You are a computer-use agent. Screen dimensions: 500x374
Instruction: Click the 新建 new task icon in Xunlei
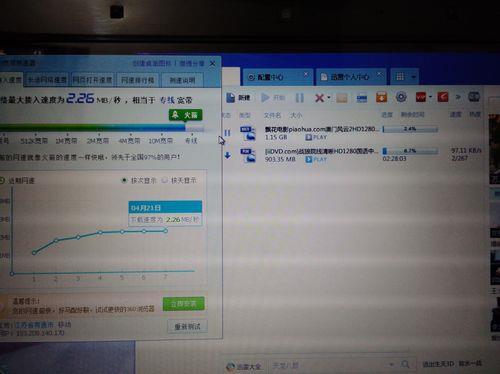(230, 98)
